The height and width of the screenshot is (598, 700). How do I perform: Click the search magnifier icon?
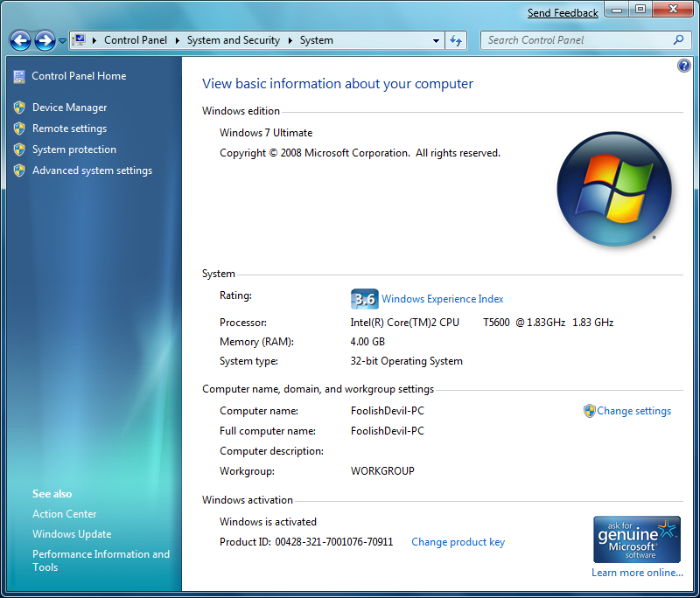point(679,39)
